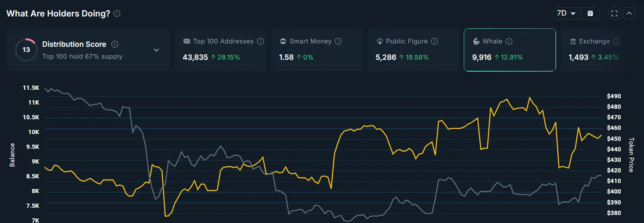Click the Exchange info icon

tap(617, 41)
